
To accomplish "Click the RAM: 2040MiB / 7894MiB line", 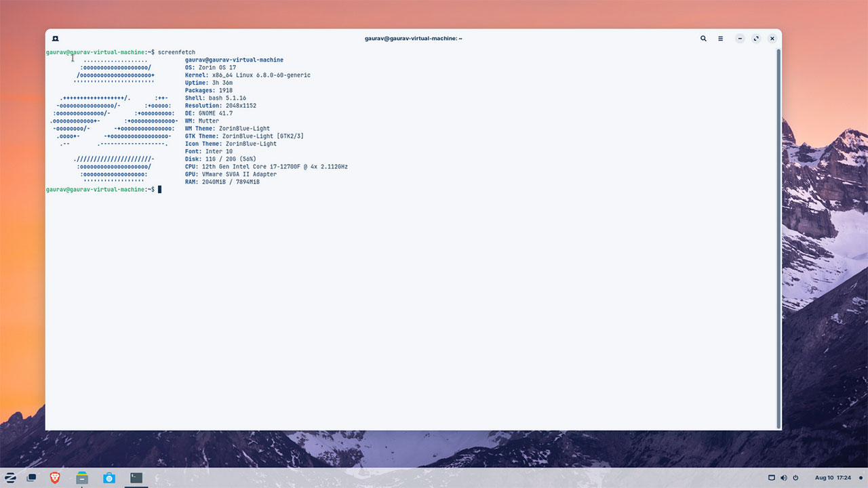I will (x=222, y=182).
